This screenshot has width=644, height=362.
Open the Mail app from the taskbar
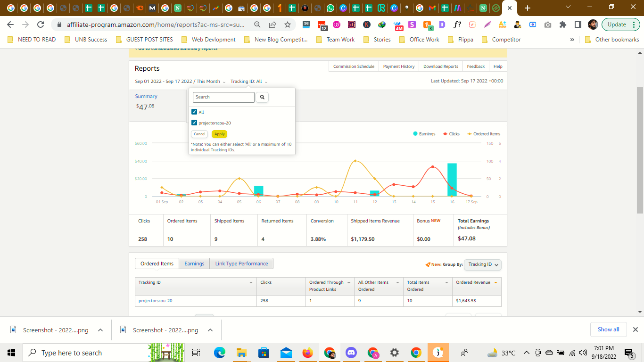pyautogui.click(x=286, y=353)
